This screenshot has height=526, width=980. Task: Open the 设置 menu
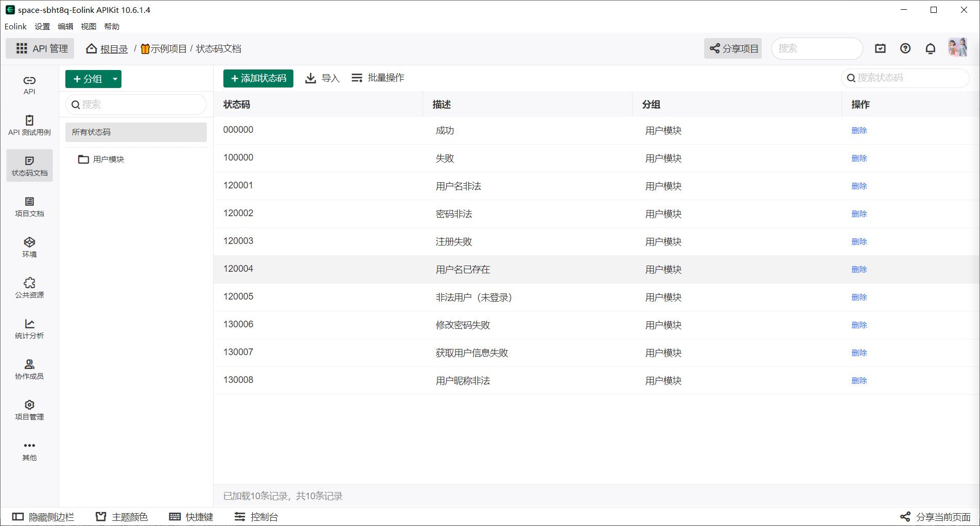[42, 26]
